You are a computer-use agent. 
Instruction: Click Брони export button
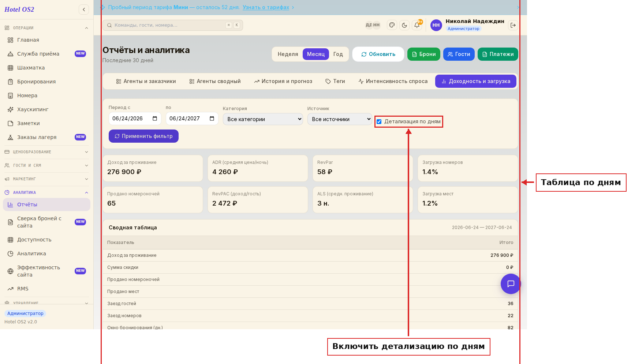click(x=424, y=54)
